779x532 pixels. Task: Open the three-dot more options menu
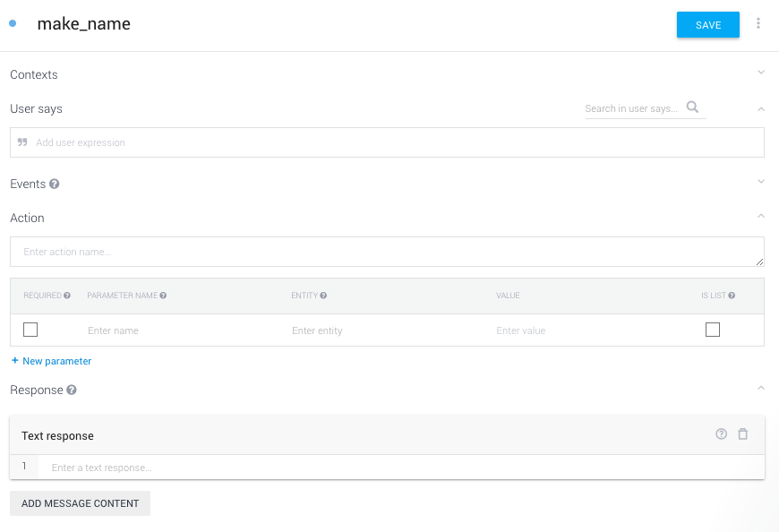tap(758, 24)
